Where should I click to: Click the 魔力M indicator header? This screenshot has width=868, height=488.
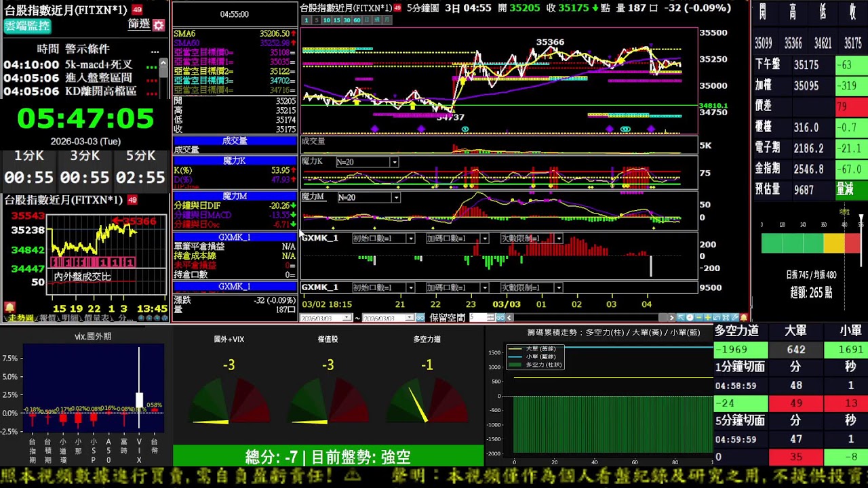[235, 196]
